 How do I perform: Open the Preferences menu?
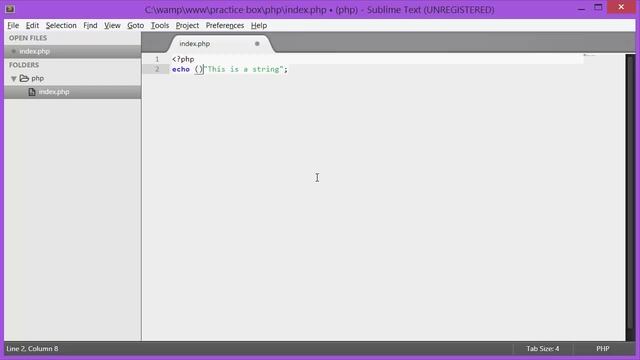click(224, 25)
